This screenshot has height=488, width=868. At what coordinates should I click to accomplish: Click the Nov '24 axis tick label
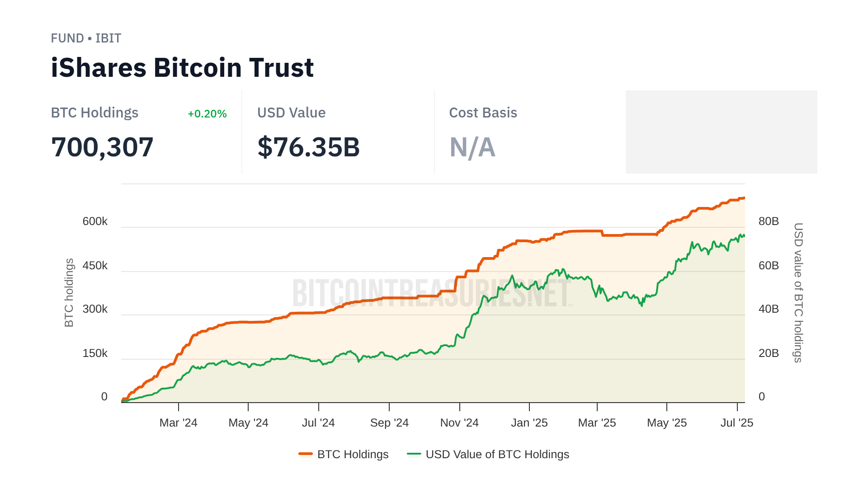click(x=459, y=423)
